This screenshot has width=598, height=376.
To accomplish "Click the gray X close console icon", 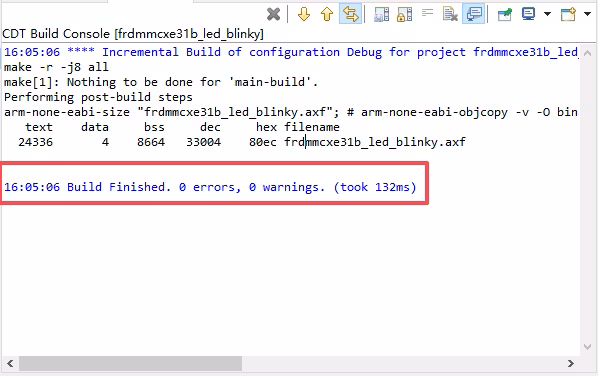I will point(273,14).
